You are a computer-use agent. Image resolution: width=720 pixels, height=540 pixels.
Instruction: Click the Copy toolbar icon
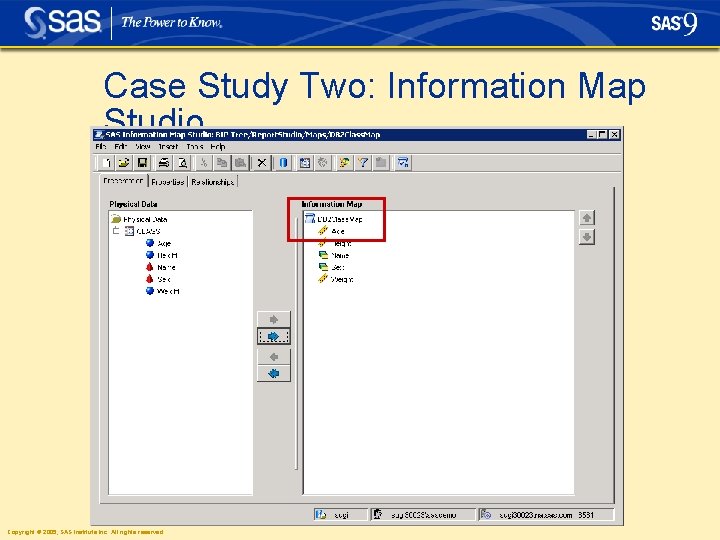click(222, 163)
